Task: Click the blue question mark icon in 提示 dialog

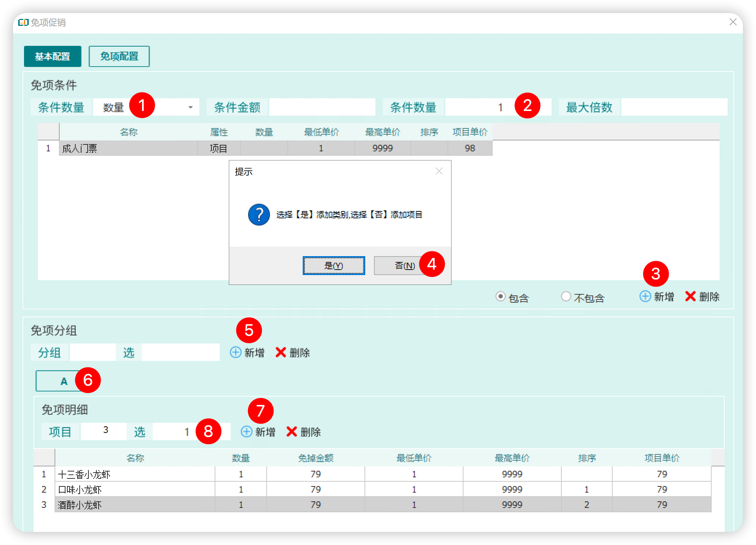Action: [x=259, y=214]
